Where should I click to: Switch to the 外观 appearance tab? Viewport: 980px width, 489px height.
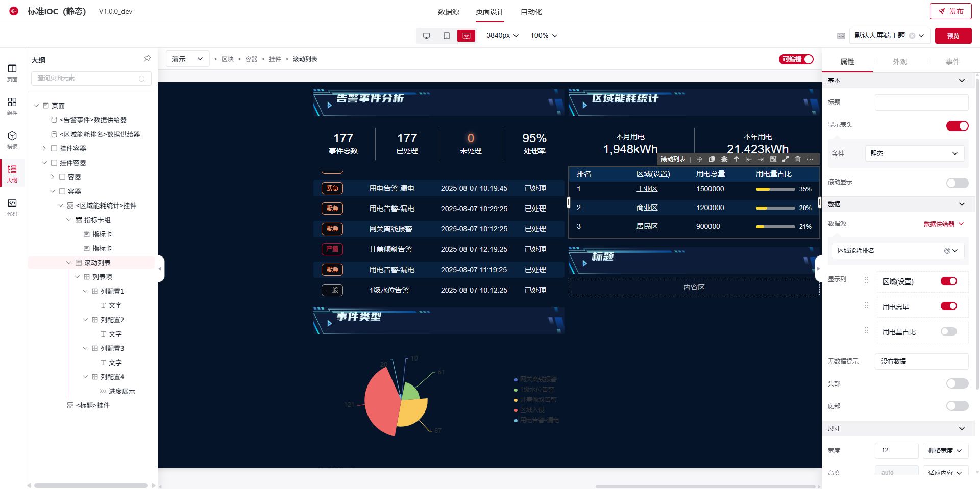point(899,62)
